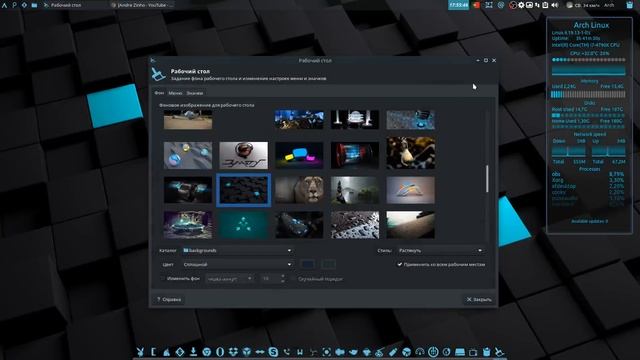Click the focus-frame screenshot icon in dock
This screenshot has width=640, height=360.
327,352
